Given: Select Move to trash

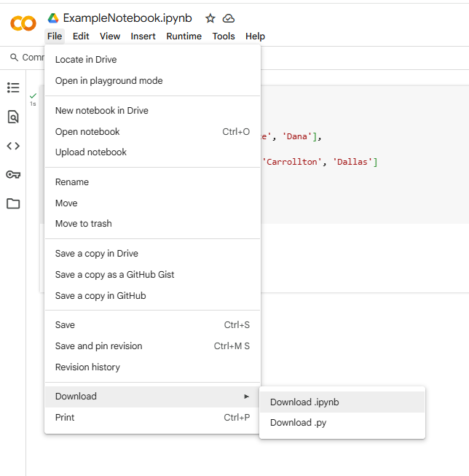Looking at the screenshot, I should 84,224.
